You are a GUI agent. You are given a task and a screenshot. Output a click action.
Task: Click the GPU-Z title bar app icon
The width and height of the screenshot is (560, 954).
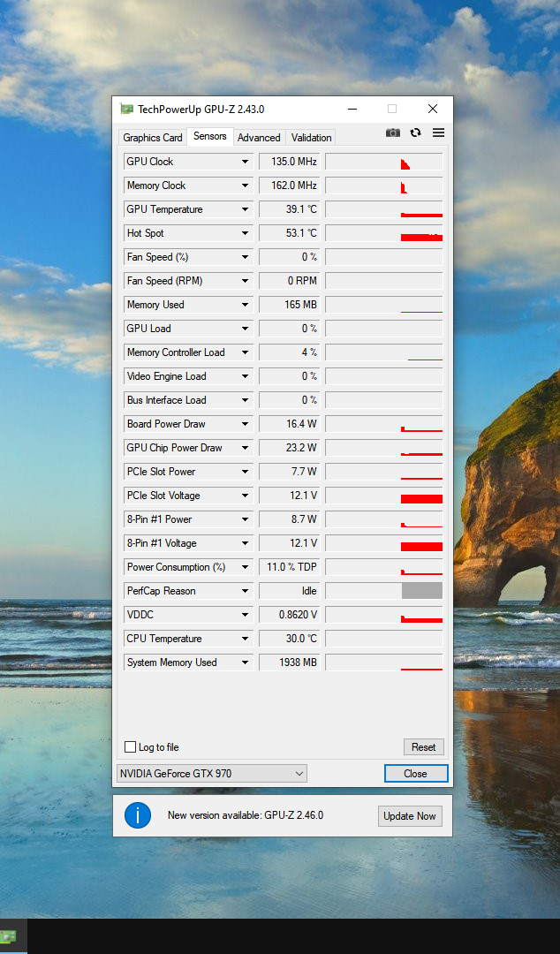tap(126, 109)
